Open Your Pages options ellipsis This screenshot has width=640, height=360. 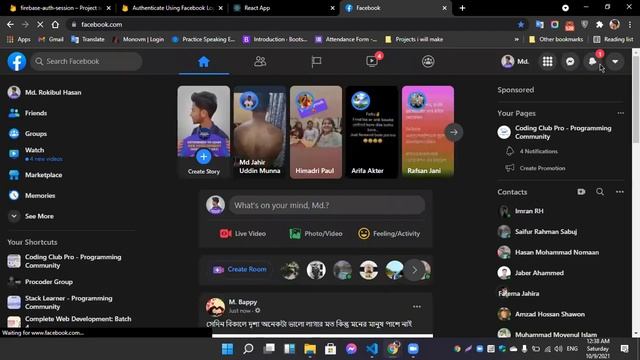tap(620, 113)
